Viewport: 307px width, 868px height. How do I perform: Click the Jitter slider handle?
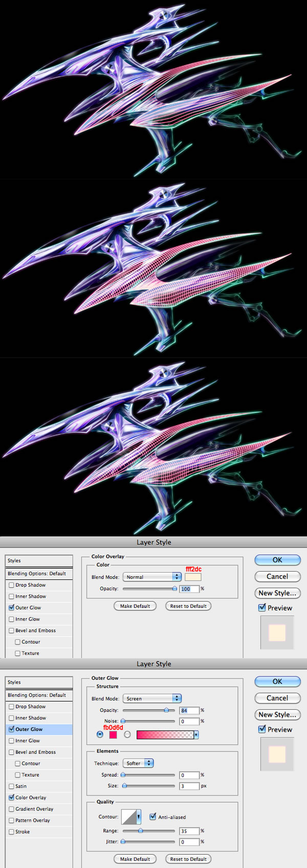(123, 841)
